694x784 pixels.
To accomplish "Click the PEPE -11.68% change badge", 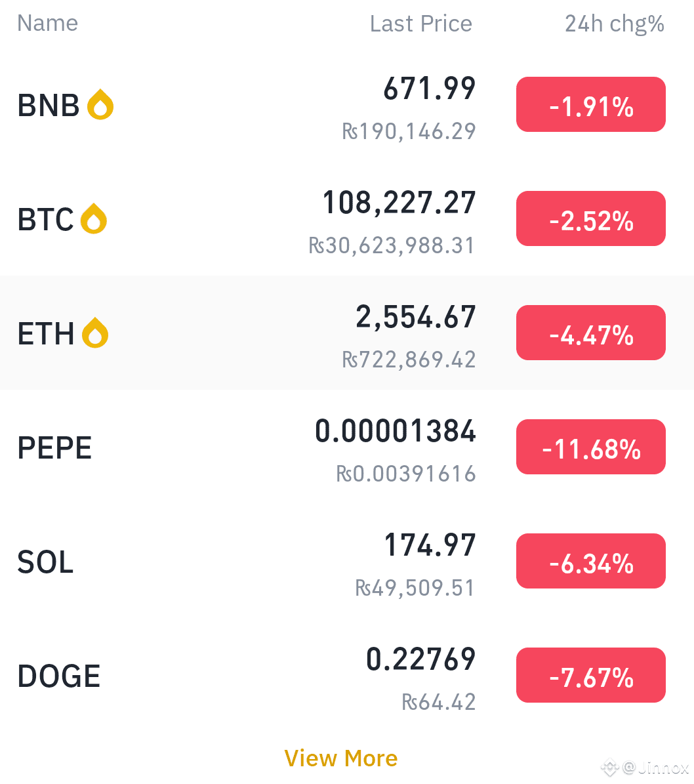I will coord(590,447).
